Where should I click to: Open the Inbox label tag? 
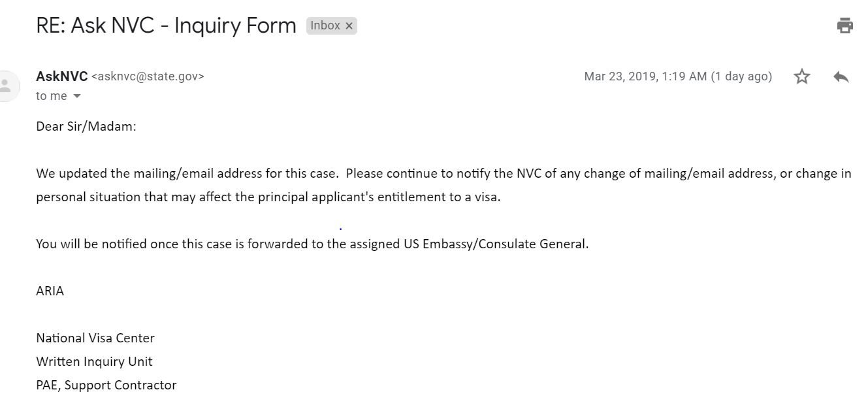[325, 25]
